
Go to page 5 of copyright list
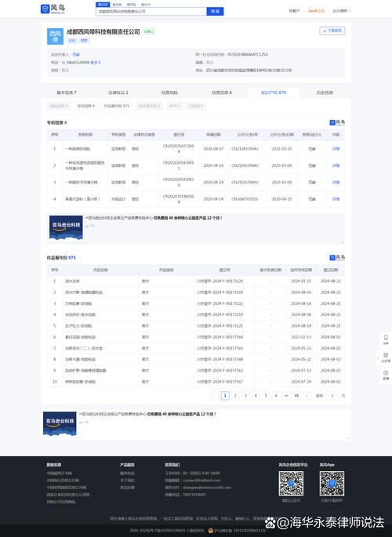click(x=266, y=396)
